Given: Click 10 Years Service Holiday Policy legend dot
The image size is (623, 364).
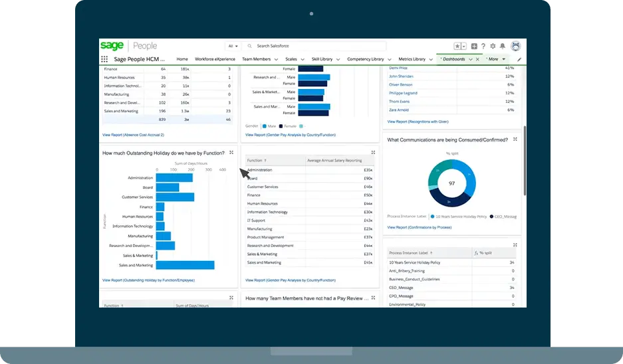Looking at the screenshot, I should coord(432,217).
